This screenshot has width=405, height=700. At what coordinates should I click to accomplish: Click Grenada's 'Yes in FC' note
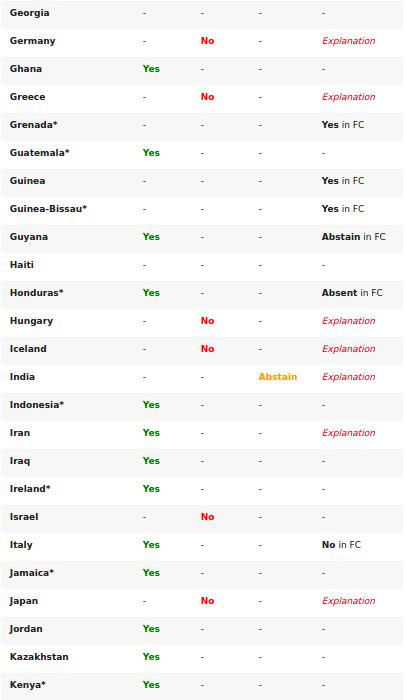[342, 125]
